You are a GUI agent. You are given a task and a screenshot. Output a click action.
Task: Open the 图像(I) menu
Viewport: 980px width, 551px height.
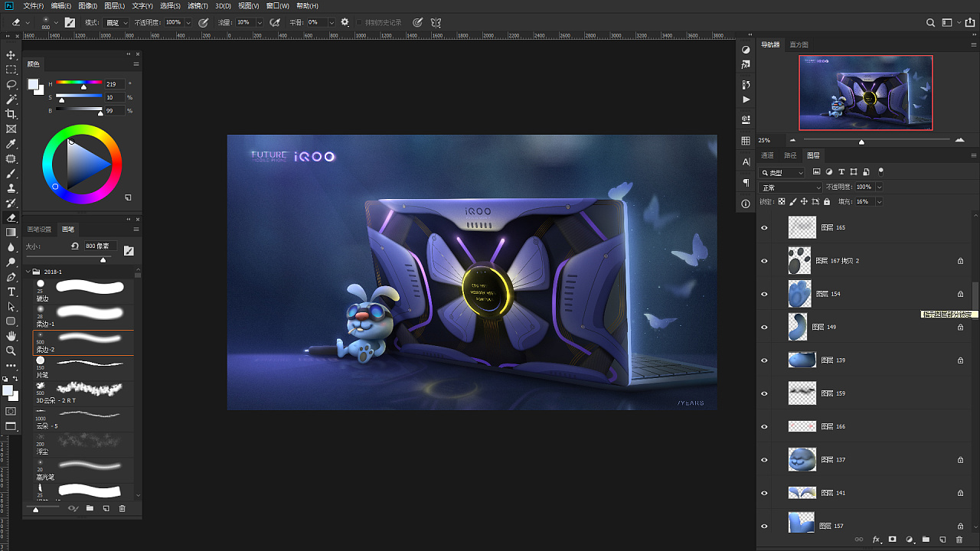[x=87, y=5]
